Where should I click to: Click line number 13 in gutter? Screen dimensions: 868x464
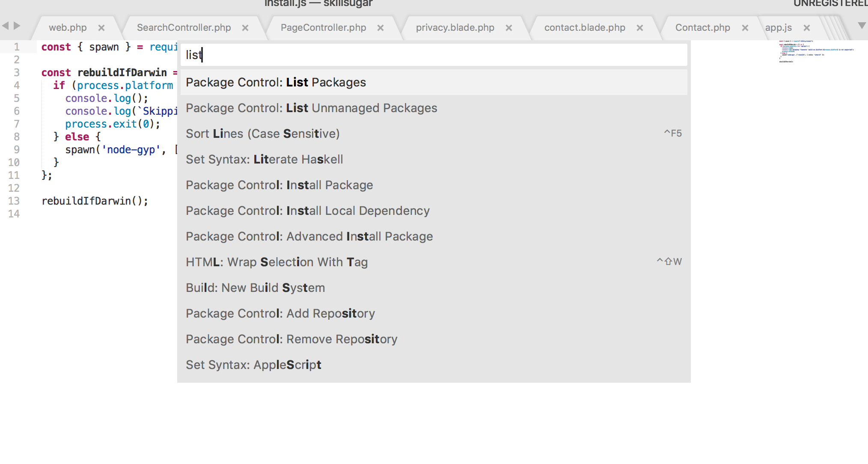14,201
